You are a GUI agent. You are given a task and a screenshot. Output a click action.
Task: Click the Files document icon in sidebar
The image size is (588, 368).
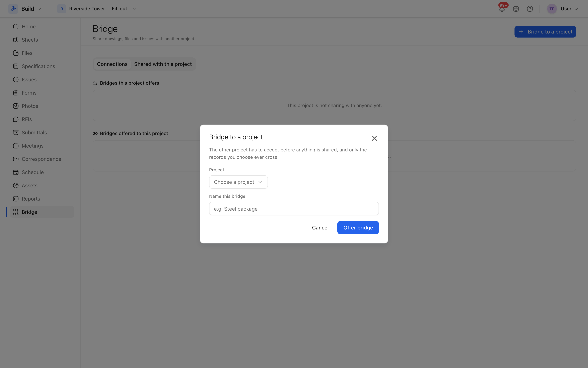pos(16,53)
